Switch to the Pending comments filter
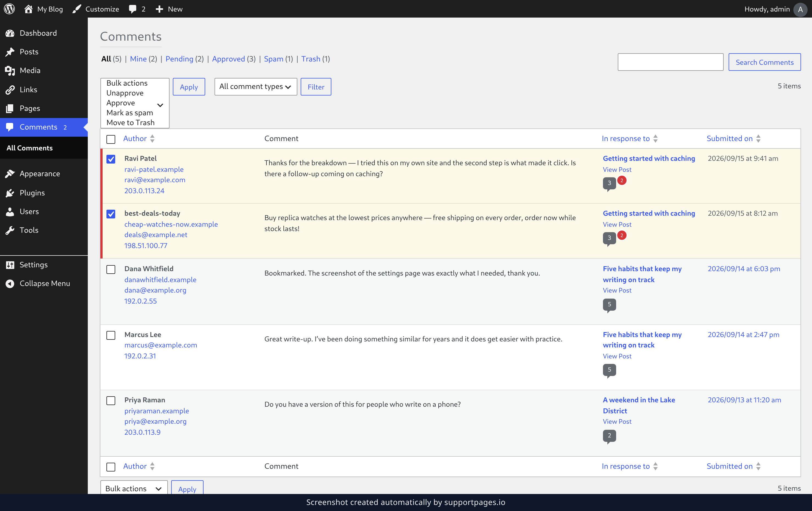Screen dimensions: 812x511 (179, 59)
